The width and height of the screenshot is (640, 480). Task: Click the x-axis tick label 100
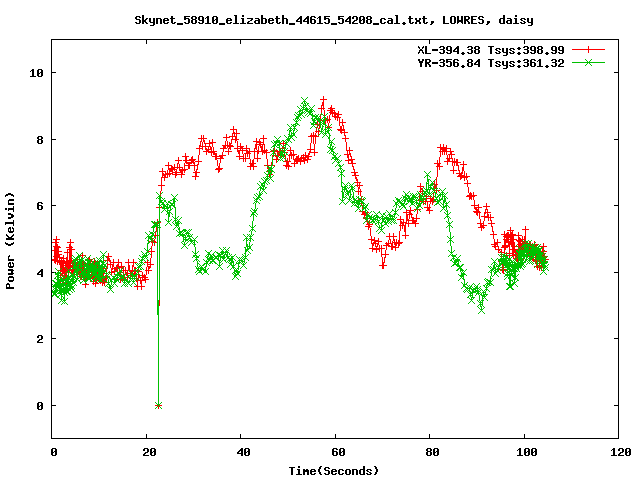tap(527, 452)
